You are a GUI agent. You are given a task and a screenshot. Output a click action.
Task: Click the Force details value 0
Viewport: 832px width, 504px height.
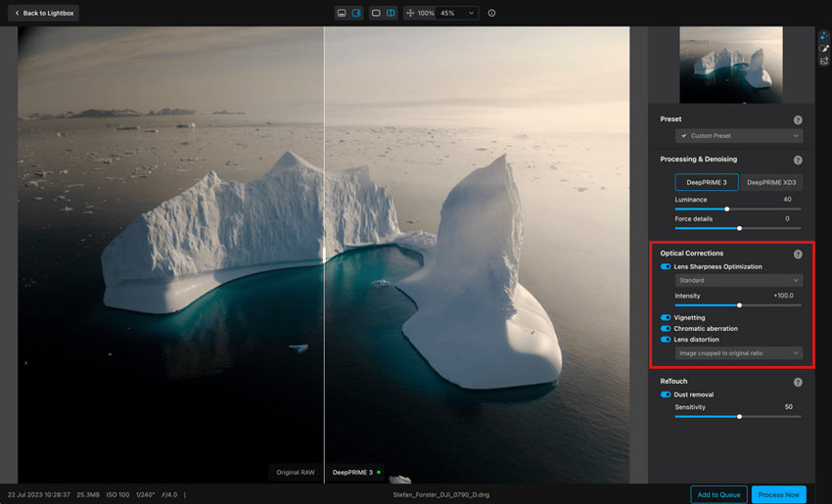[x=787, y=218]
